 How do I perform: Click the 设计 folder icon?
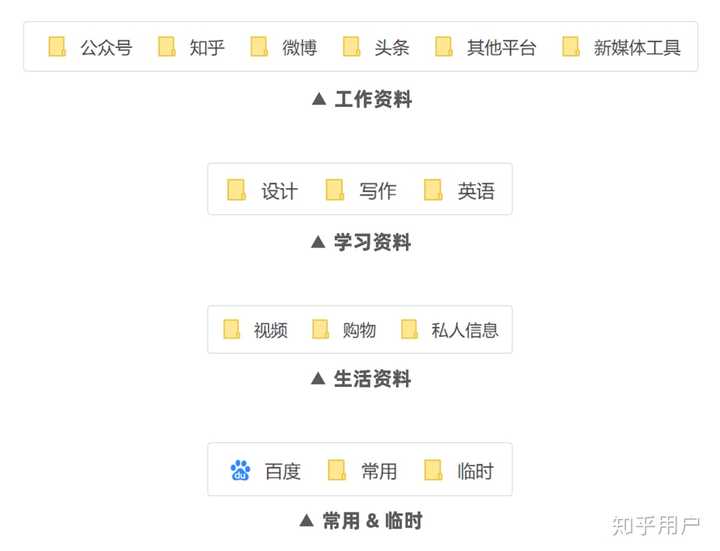(237, 190)
